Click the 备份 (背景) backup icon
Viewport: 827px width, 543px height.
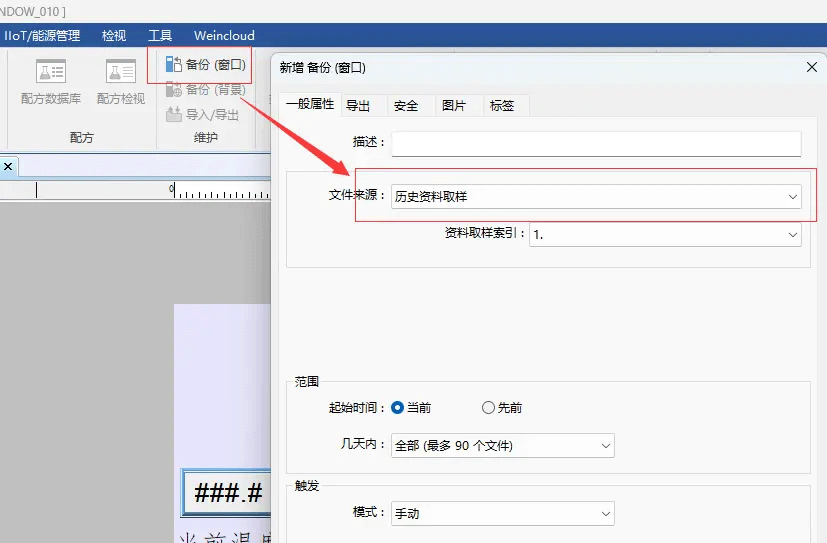coord(174,90)
